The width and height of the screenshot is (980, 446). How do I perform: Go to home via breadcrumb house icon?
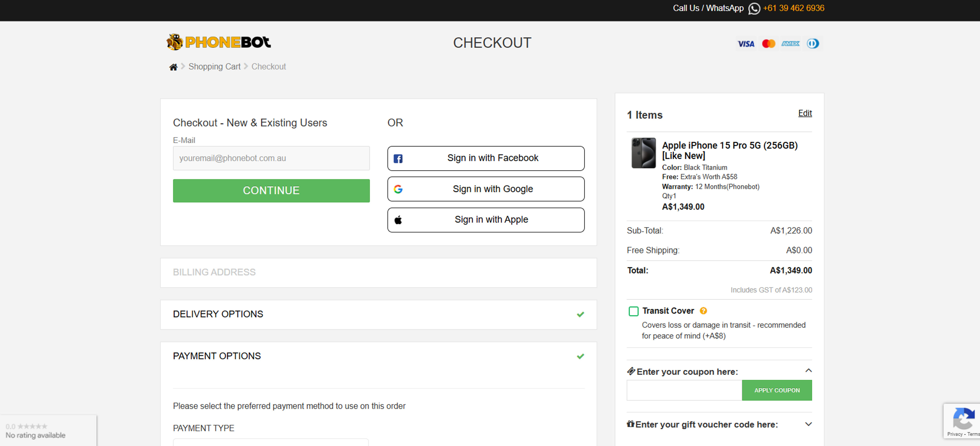[173, 67]
